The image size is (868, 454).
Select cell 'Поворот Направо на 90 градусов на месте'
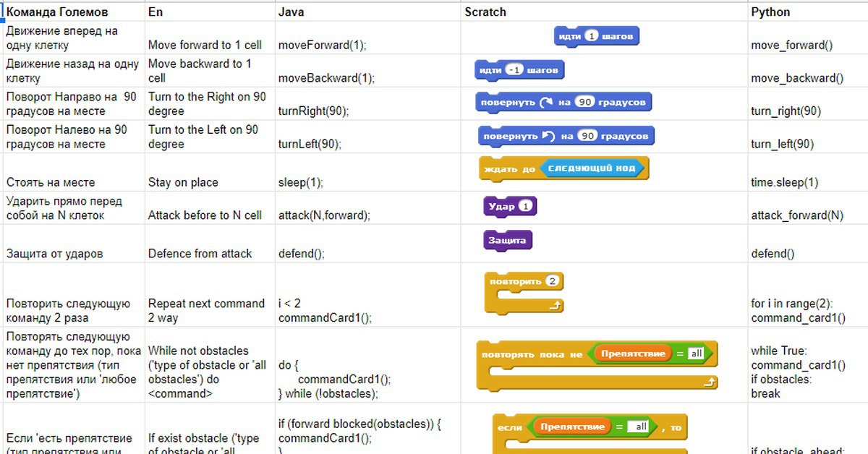pos(73,103)
